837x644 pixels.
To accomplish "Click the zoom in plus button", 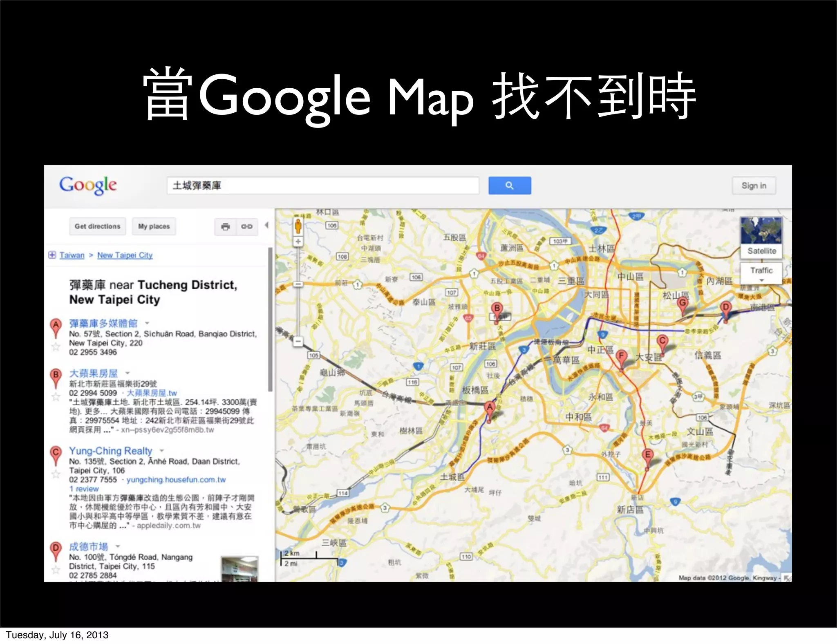I will pos(298,241).
